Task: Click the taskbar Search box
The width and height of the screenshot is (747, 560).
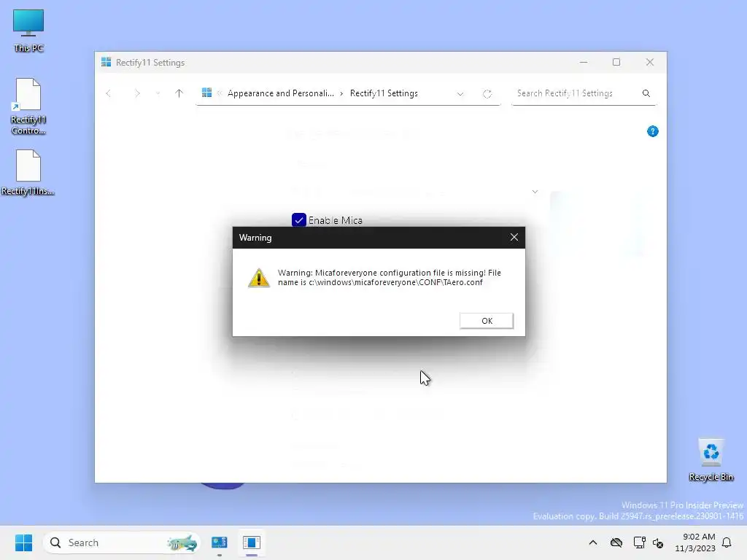Action: [x=122, y=542]
